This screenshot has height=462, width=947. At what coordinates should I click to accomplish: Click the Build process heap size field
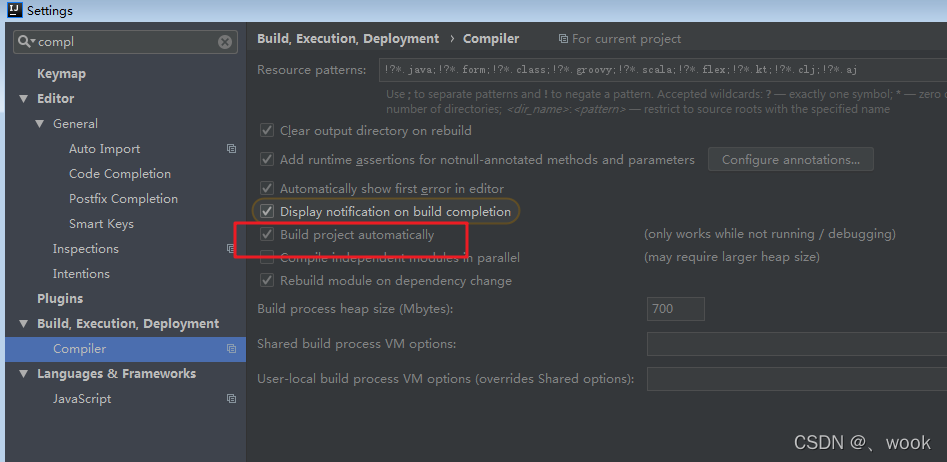tap(675, 309)
